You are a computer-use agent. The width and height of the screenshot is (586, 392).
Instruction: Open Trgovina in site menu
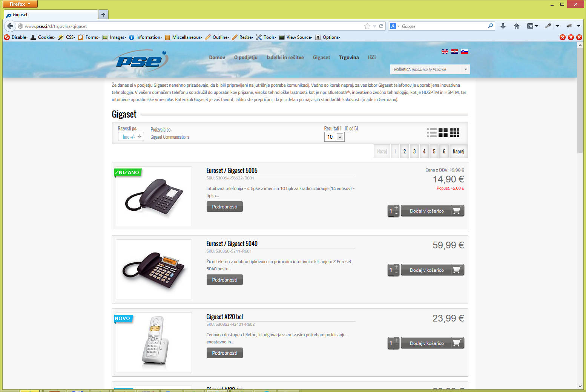point(349,58)
